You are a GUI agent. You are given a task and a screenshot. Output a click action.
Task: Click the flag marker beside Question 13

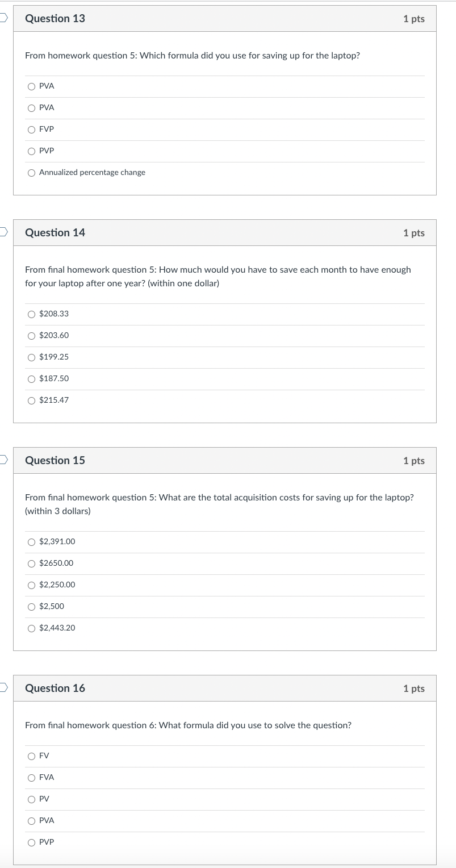[2, 18]
